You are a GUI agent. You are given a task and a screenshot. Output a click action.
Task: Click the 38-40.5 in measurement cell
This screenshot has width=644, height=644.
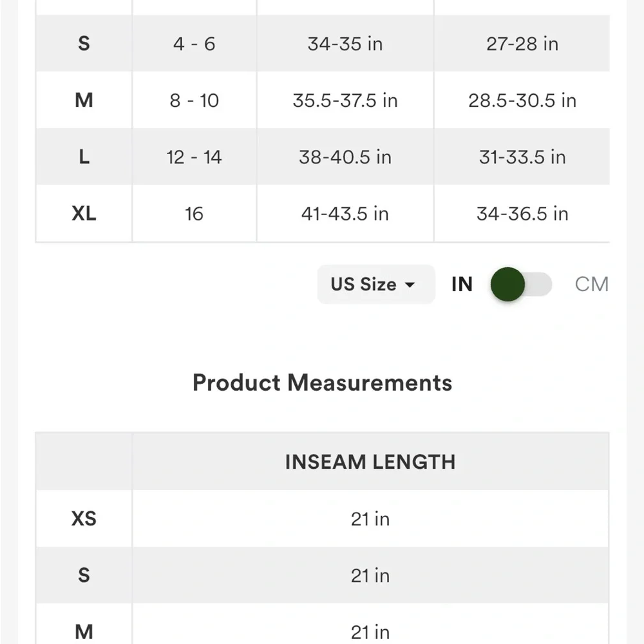(345, 157)
